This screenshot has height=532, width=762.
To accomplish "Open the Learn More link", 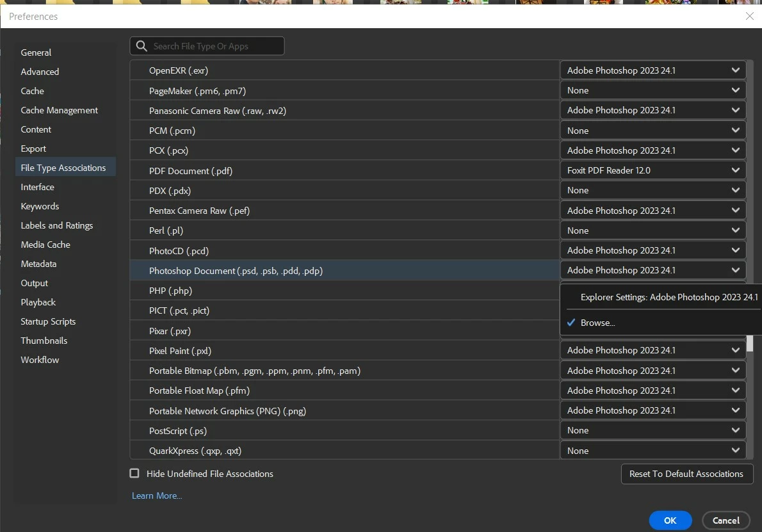I will [157, 496].
